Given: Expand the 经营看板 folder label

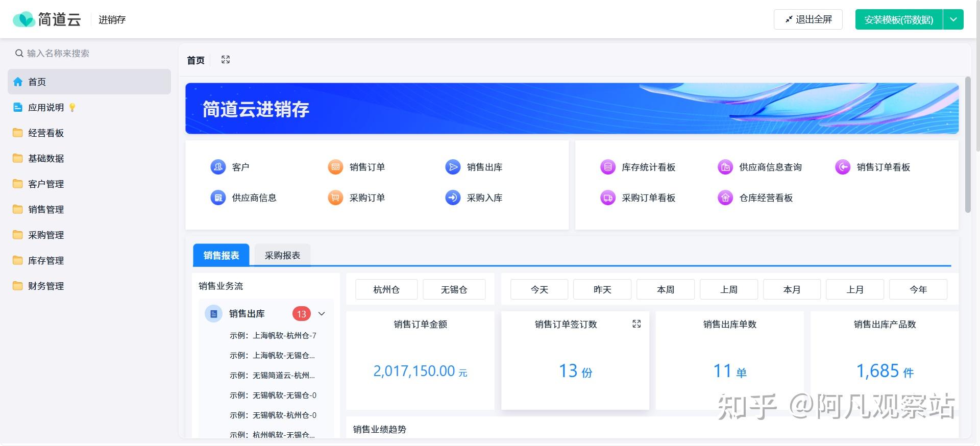Looking at the screenshot, I should [x=46, y=133].
